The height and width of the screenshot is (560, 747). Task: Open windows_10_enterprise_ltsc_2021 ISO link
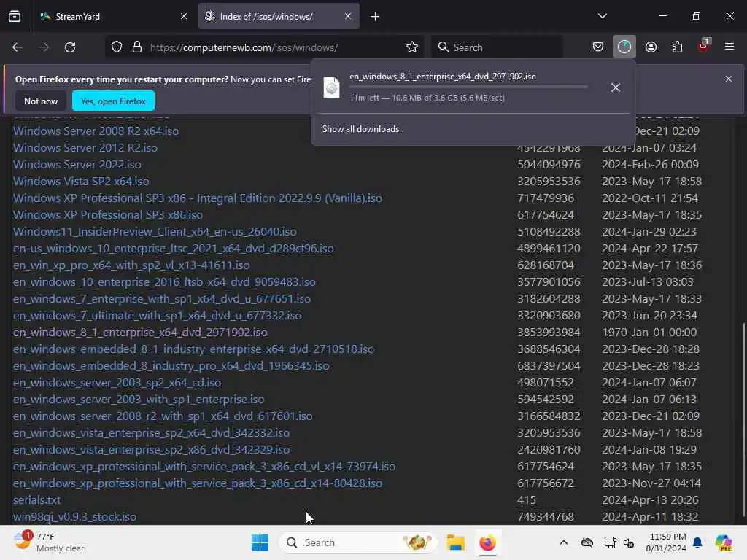[x=174, y=248]
